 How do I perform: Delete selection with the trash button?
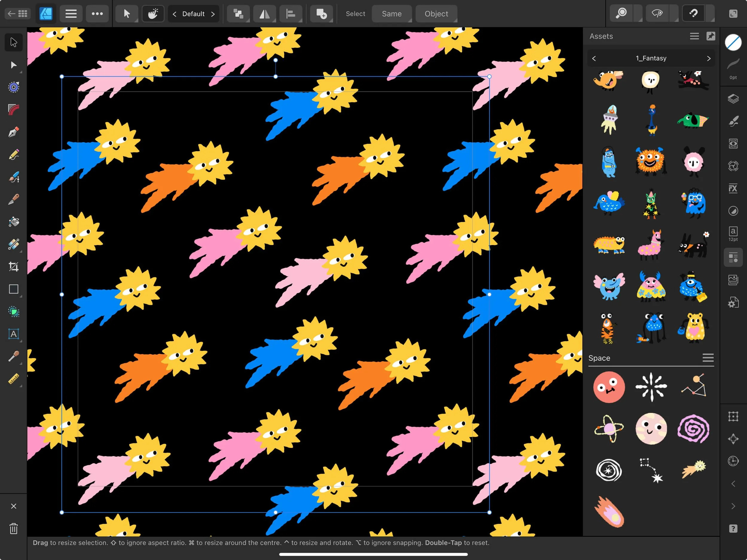[13, 529]
